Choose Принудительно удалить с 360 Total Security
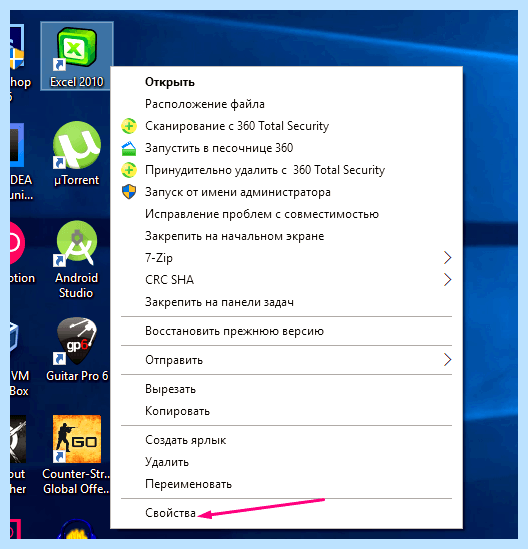 click(x=286, y=170)
